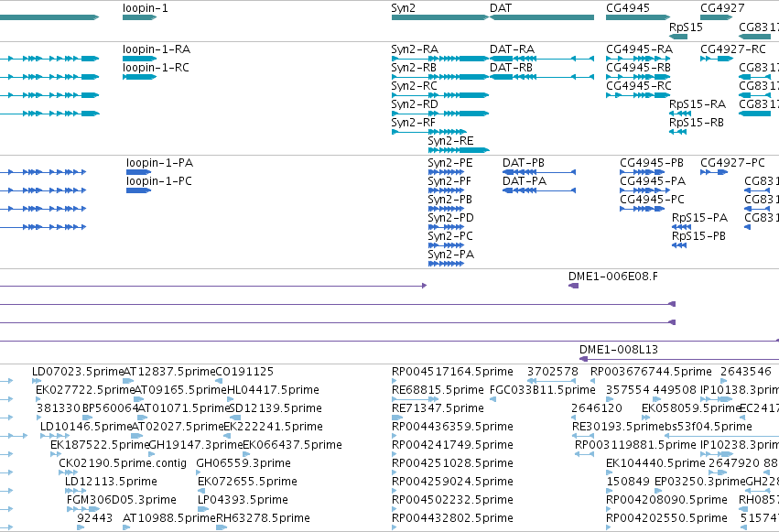Screen dimensions: 779x532
Task: Select transcript loopin-1-RA
Action: pyautogui.click(x=140, y=59)
